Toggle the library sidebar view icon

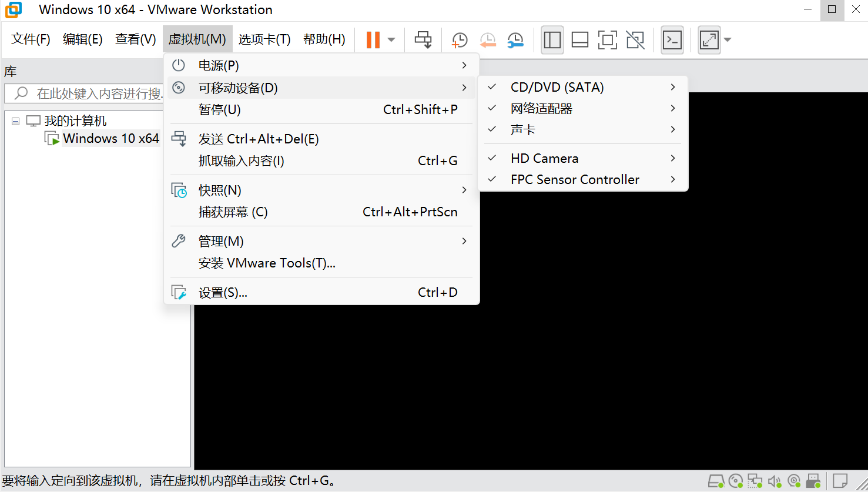(552, 40)
